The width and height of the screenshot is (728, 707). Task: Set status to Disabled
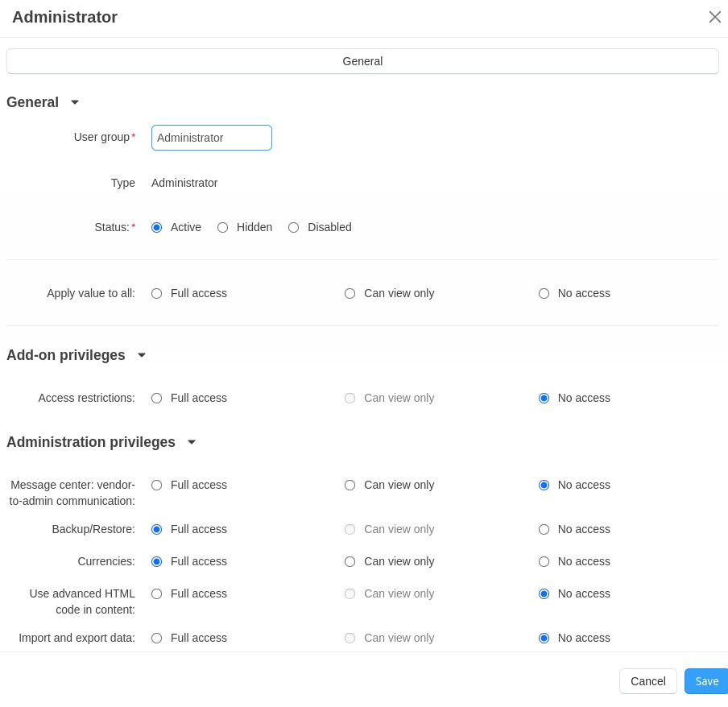coord(293,227)
